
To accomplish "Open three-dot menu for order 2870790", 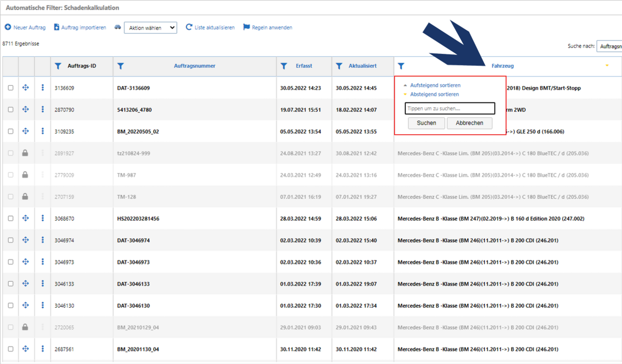I will (42, 110).
